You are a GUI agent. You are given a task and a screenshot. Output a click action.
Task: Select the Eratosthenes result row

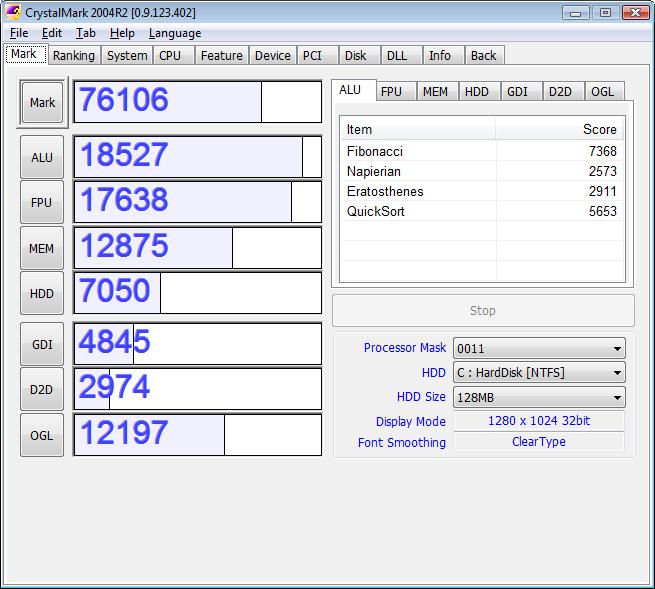[x=482, y=191]
